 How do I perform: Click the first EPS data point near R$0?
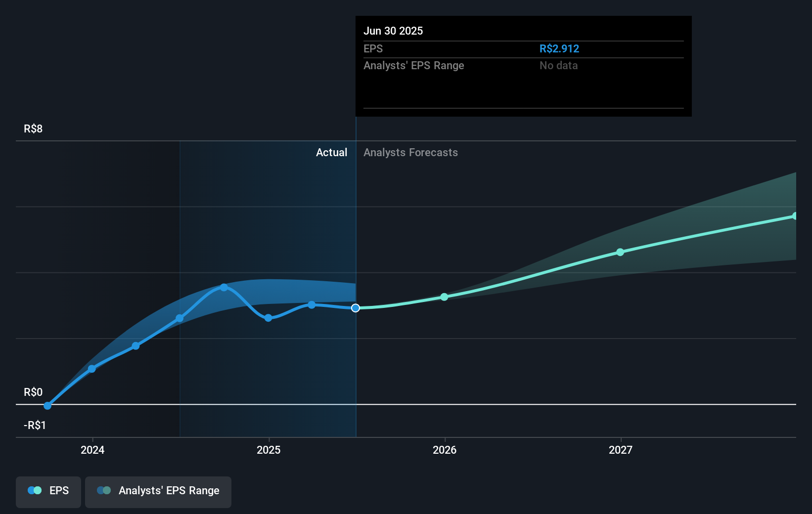47,406
